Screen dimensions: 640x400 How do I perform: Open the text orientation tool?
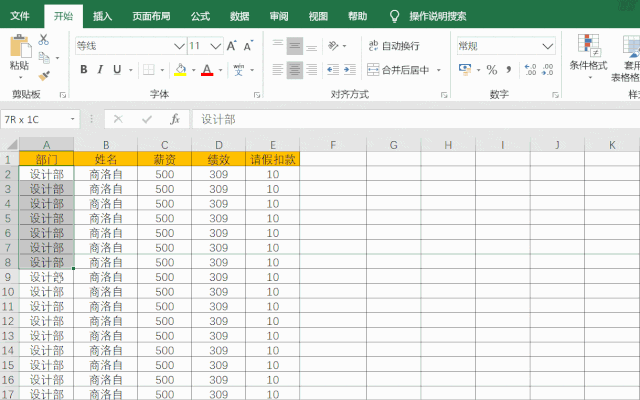point(334,46)
